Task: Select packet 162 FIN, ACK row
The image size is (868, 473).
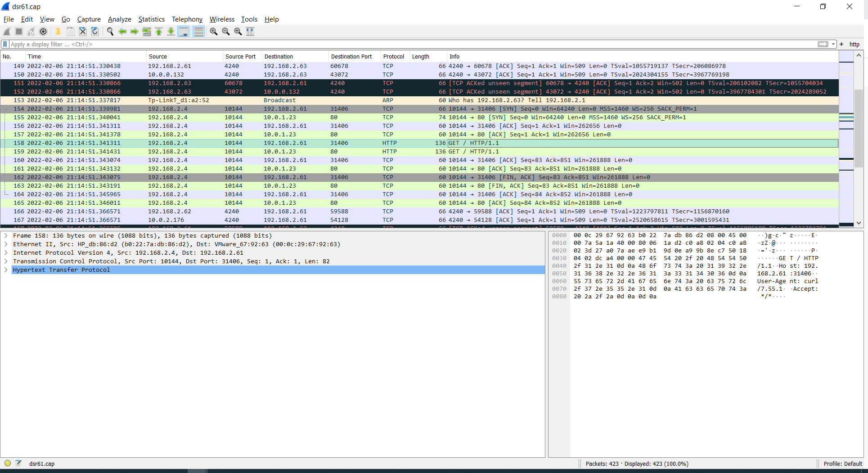Action: (x=419, y=177)
